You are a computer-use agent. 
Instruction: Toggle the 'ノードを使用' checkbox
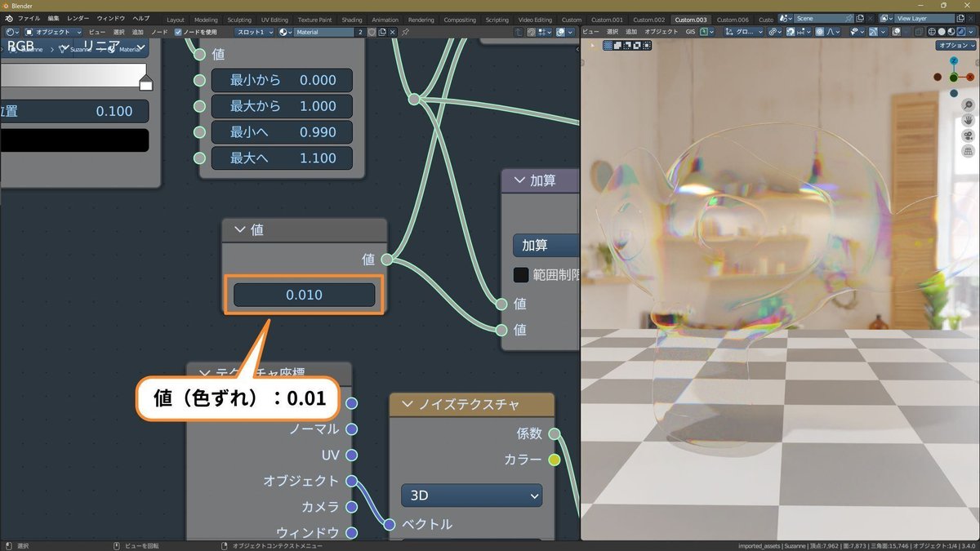coord(179,32)
